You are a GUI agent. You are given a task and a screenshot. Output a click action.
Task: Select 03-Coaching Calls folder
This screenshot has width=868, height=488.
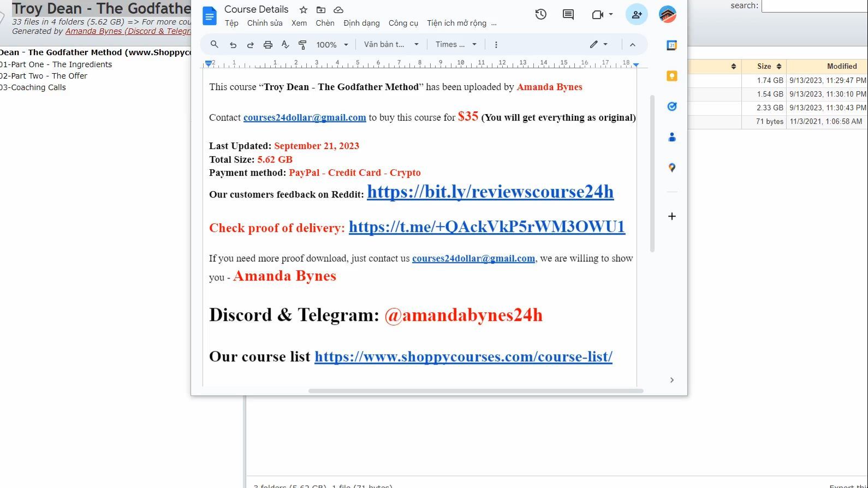tap(33, 87)
